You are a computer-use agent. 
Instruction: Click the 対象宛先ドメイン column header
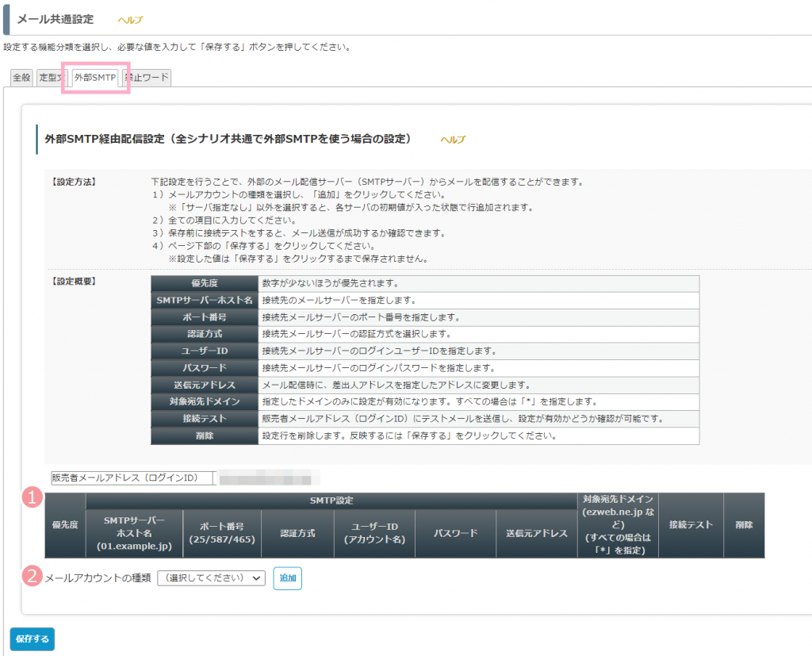(619, 525)
